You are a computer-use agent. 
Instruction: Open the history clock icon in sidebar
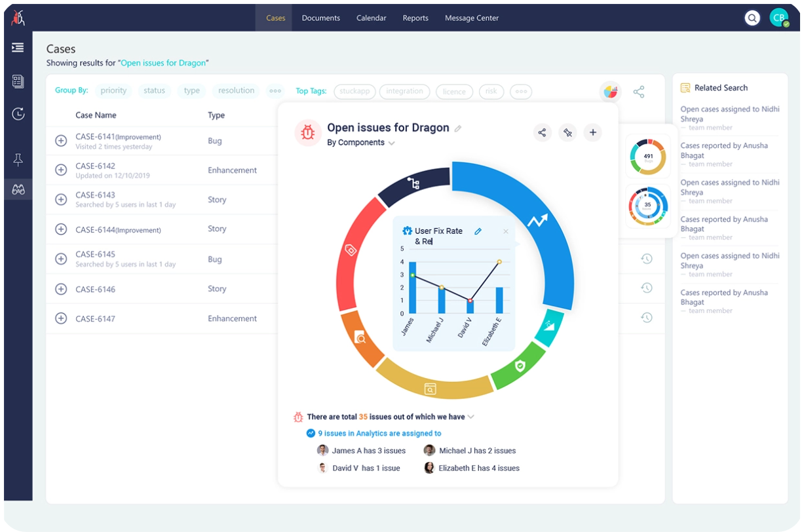[x=18, y=114]
